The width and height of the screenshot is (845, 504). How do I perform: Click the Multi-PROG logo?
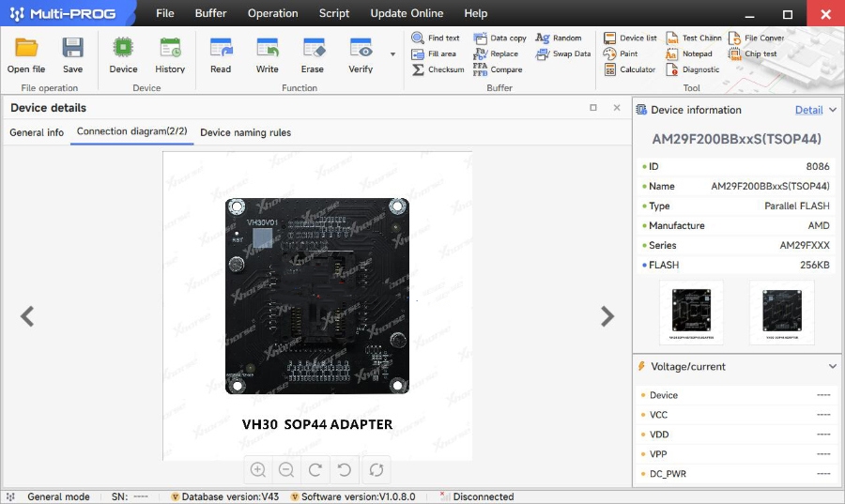click(x=64, y=13)
